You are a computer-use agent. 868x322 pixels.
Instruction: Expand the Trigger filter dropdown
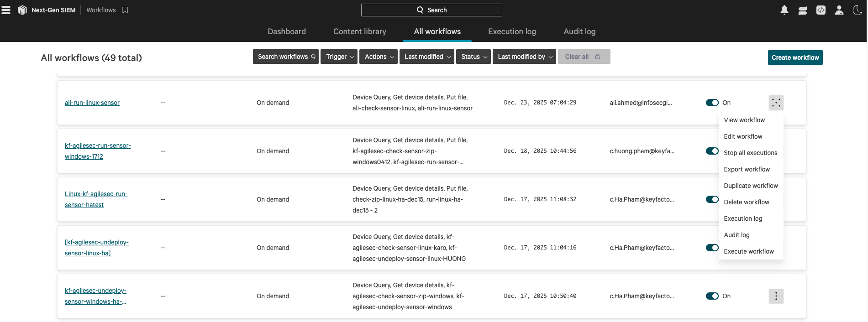coord(339,57)
